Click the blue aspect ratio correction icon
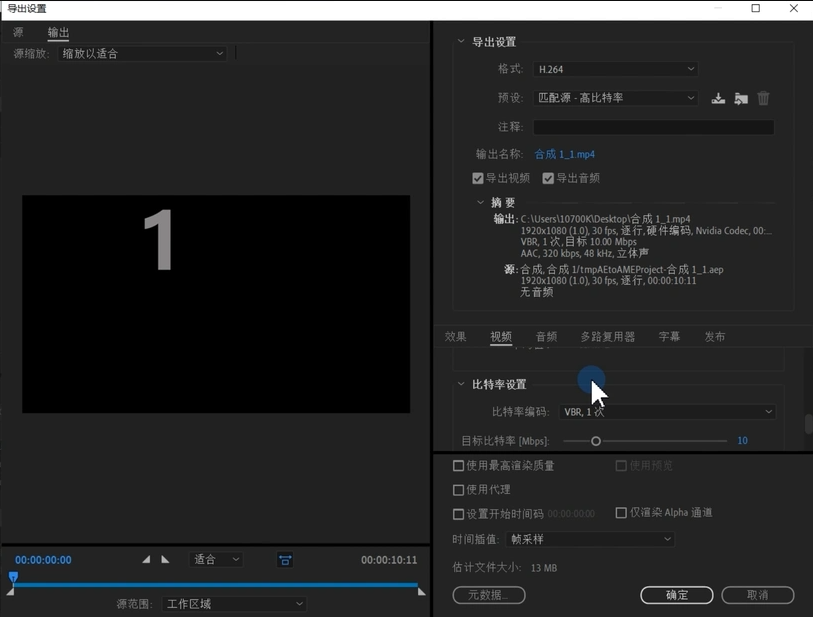This screenshot has width=813, height=617. pos(285,560)
